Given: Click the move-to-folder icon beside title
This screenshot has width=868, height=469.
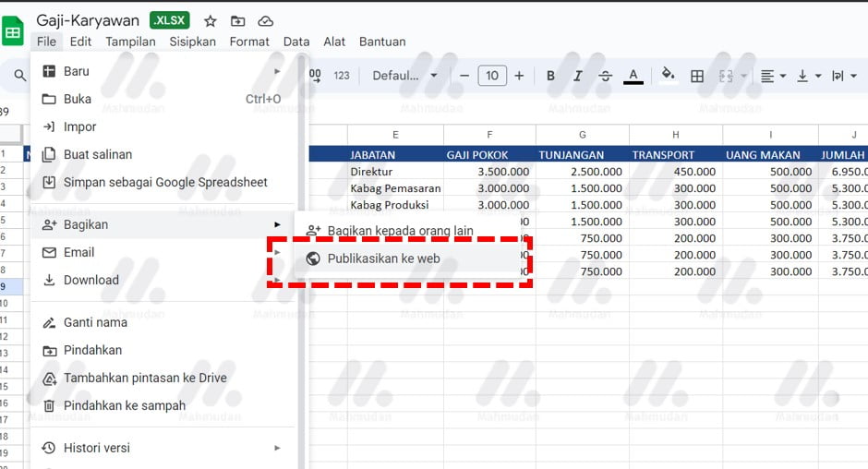Looking at the screenshot, I should (x=238, y=20).
